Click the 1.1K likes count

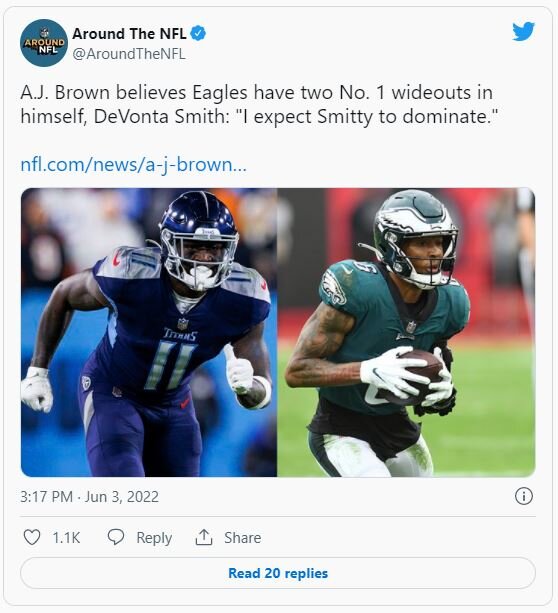(x=66, y=538)
